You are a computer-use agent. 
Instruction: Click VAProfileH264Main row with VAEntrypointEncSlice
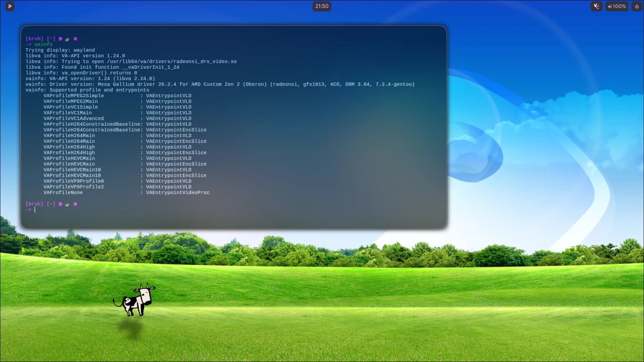pos(125,141)
